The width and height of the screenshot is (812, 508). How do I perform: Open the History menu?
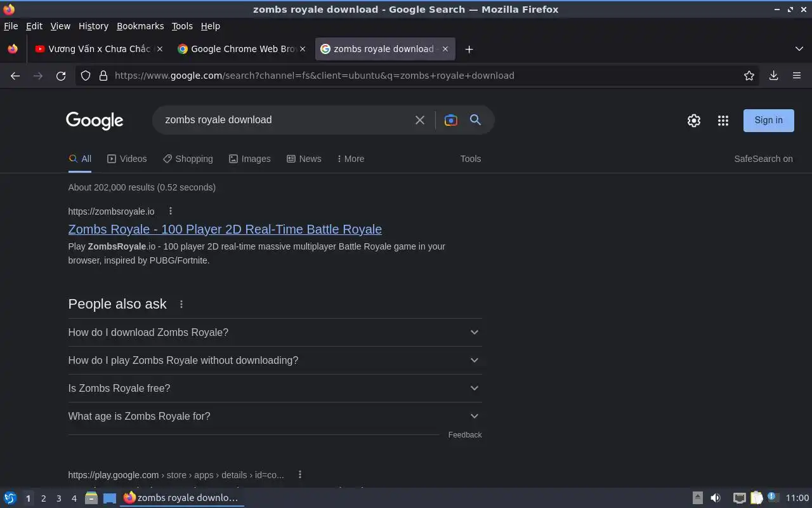pos(93,26)
